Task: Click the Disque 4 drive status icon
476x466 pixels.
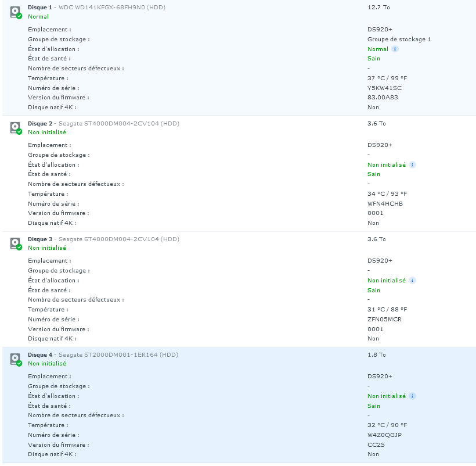Action: [16, 360]
